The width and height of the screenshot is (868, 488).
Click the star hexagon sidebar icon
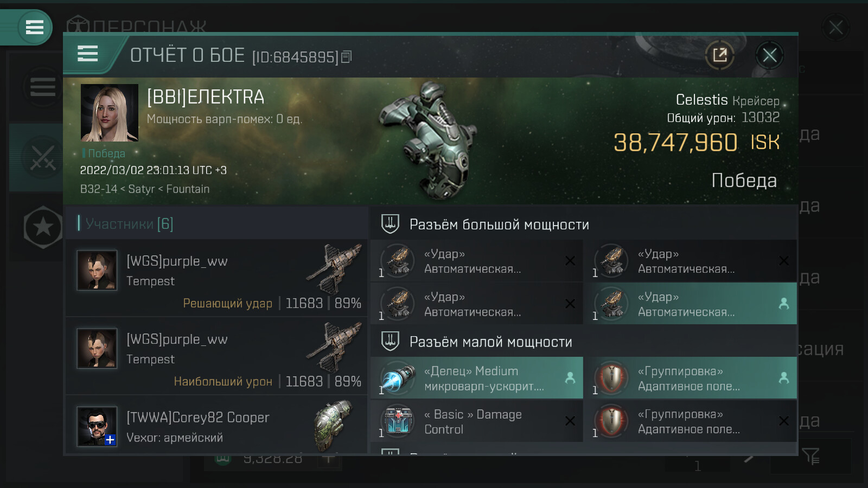click(43, 228)
